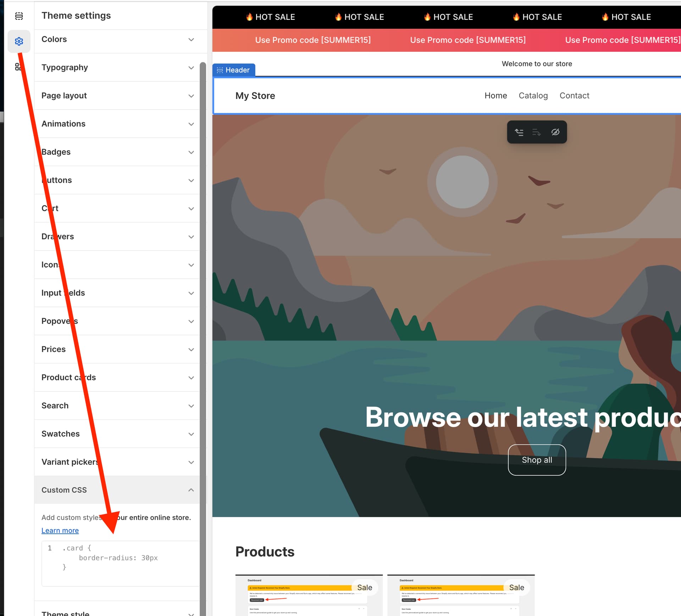Image resolution: width=681 pixels, height=616 pixels.
Task: Click the move section down icon
Action: 536,132
